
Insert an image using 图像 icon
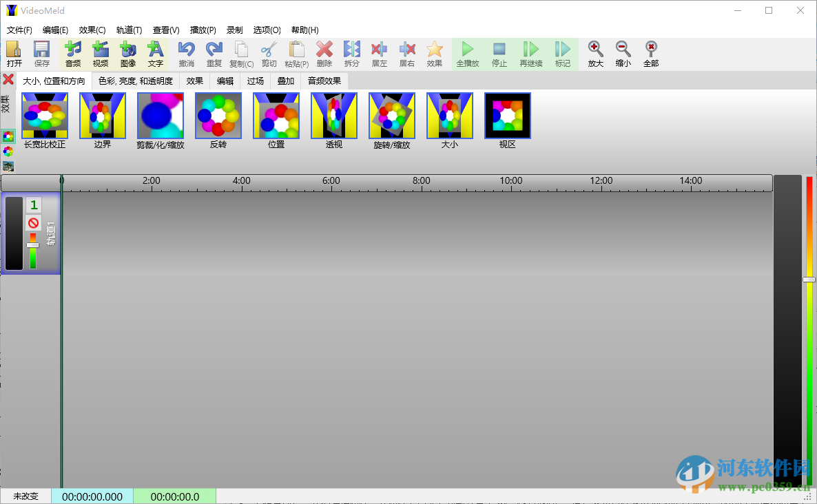128,54
